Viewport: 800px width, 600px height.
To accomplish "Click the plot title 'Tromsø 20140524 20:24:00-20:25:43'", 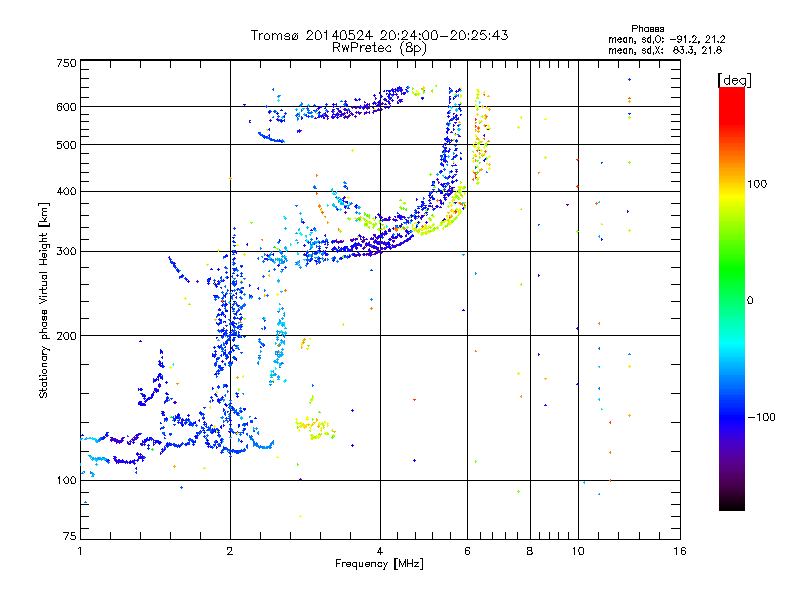I will pyautogui.click(x=379, y=35).
